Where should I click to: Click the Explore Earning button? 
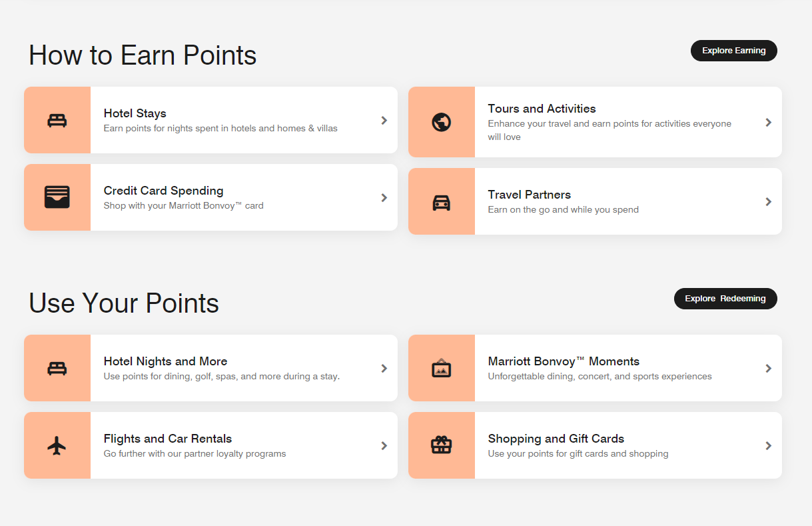tap(733, 50)
